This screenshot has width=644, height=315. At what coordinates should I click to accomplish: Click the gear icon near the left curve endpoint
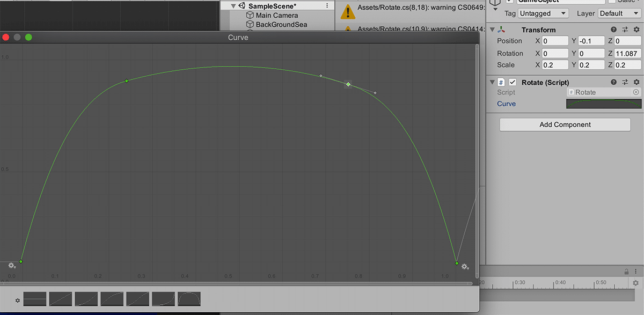11,265
